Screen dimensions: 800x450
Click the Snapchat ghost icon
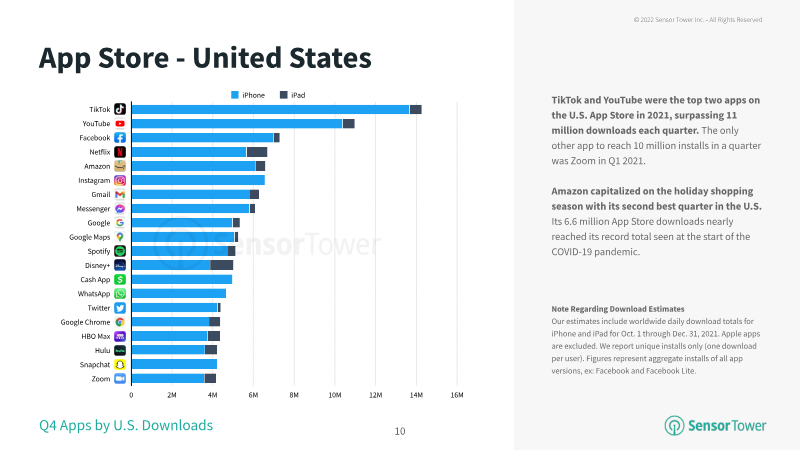pos(120,365)
